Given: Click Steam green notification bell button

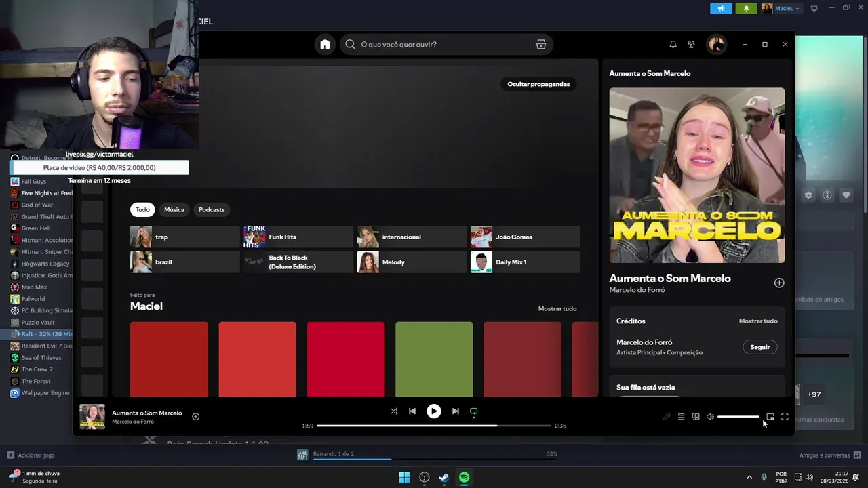Looking at the screenshot, I should pos(747,8).
